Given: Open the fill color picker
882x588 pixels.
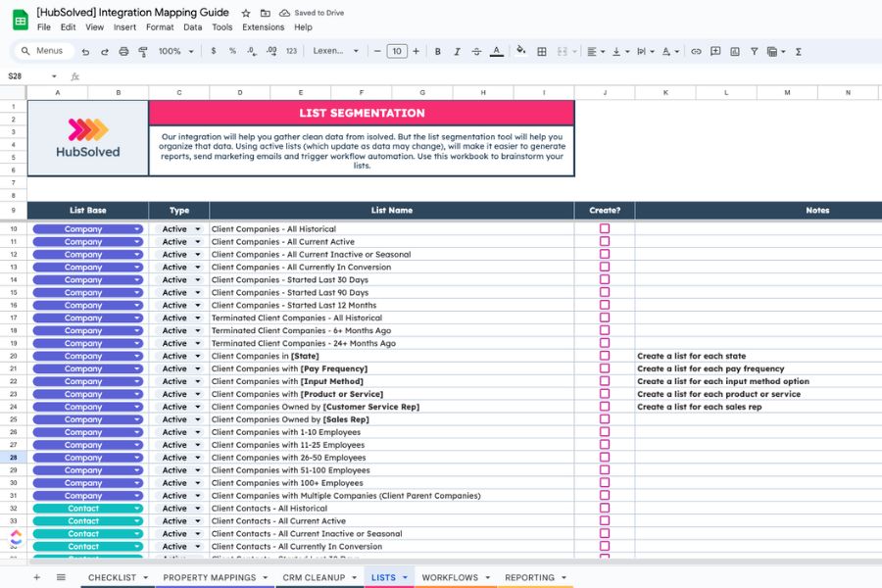Looking at the screenshot, I should (x=521, y=51).
